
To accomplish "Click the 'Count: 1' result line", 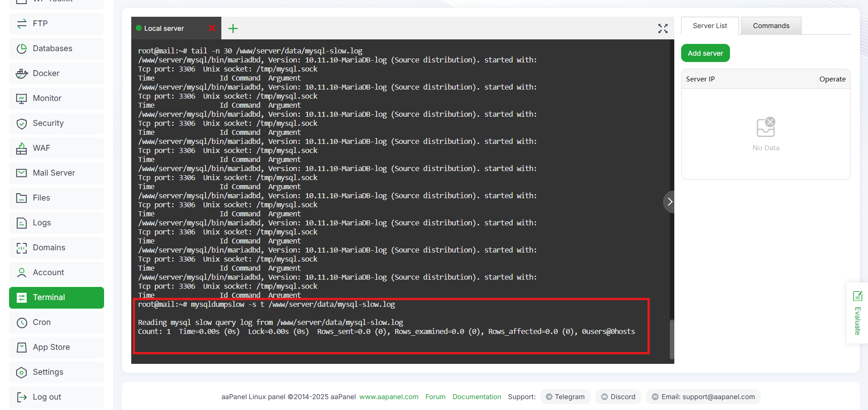I will coord(386,332).
